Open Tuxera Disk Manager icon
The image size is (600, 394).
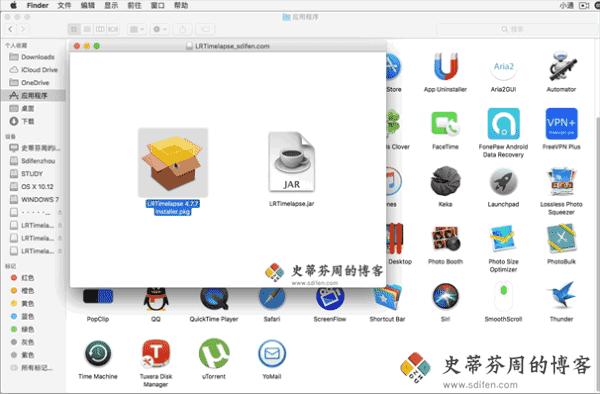coord(156,353)
